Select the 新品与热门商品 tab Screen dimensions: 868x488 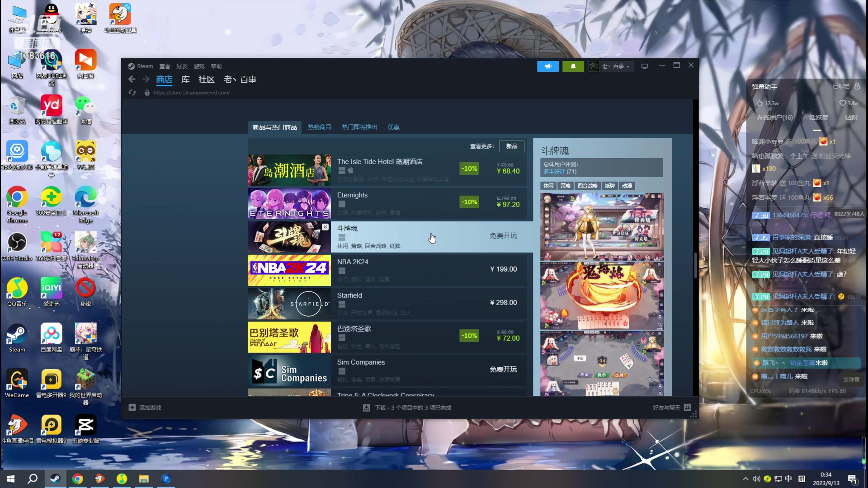click(275, 127)
